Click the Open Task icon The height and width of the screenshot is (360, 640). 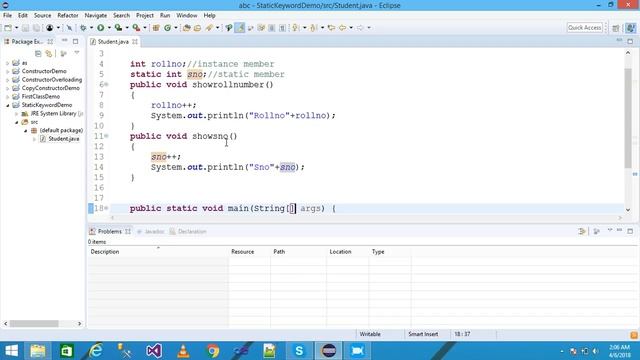[x=197, y=28]
